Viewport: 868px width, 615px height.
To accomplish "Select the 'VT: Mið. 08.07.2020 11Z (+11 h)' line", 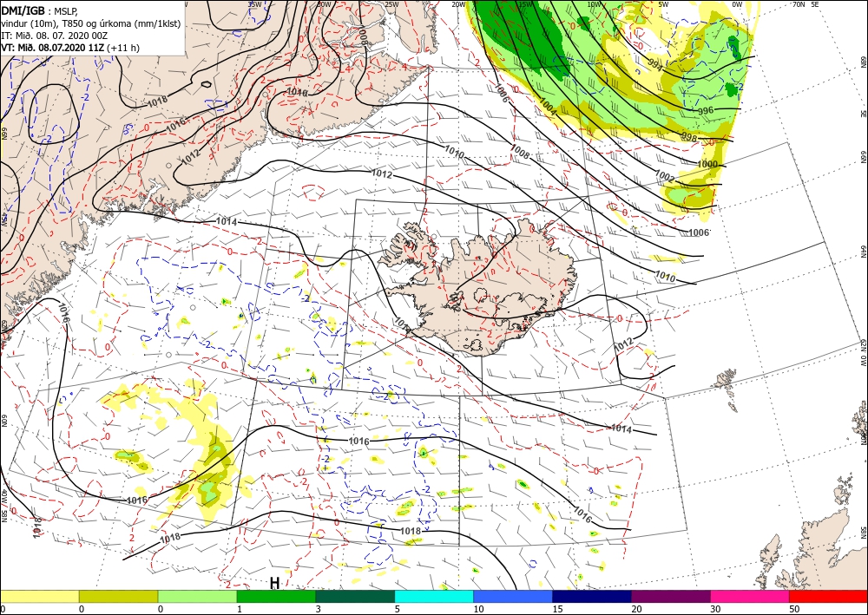I will point(70,48).
